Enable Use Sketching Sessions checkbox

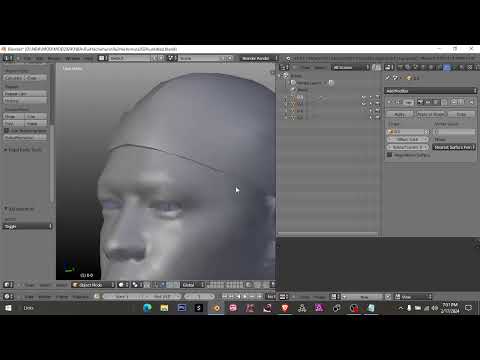pyautogui.click(x=6, y=130)
